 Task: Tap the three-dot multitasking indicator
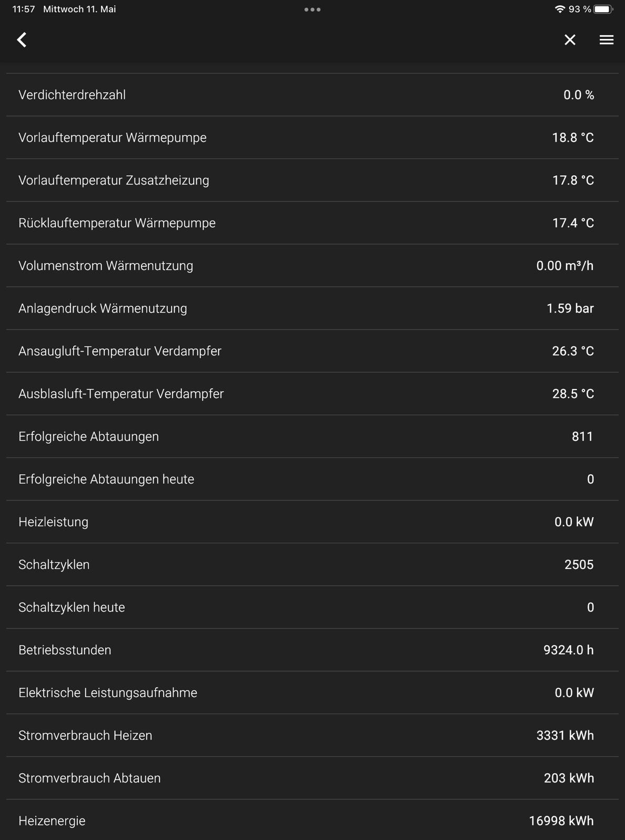point(312,9)
